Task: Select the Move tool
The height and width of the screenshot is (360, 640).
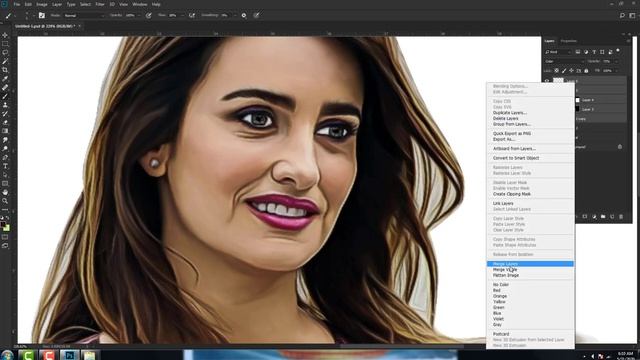Action: tap(5, 36)
